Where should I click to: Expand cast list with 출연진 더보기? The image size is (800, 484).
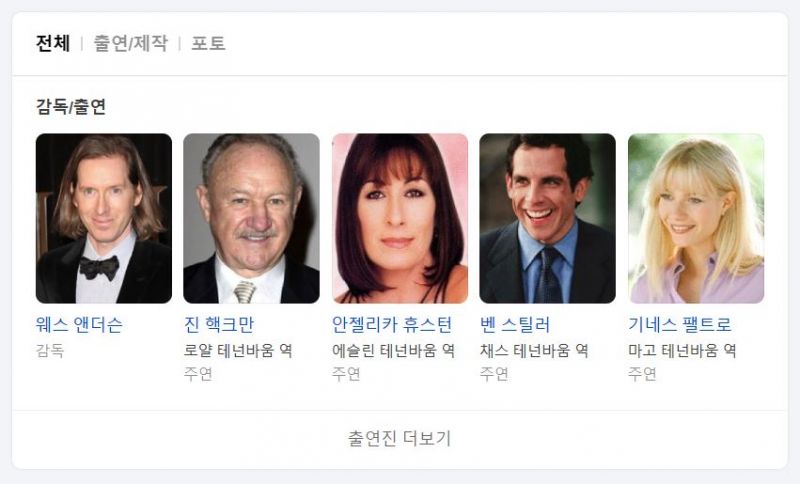pyautogui.click(x=399, y=439)
